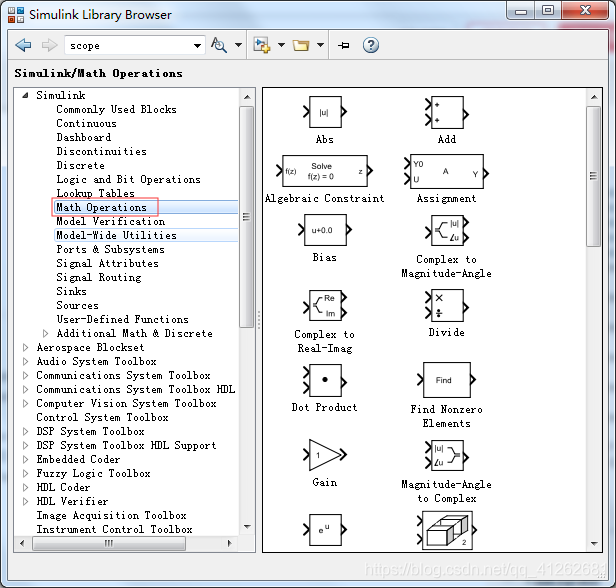Select the Find Nonzero Elements block
Screen dimensions: 616x588
click(447, 380)
